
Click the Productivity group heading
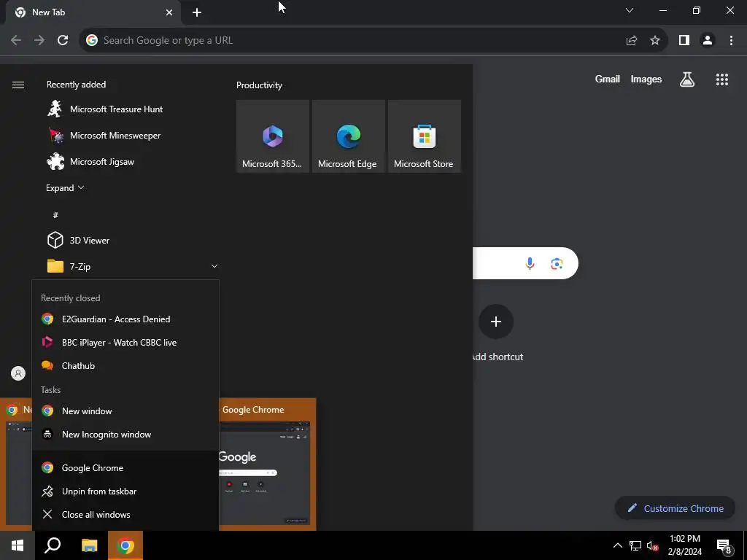[259, 85]
